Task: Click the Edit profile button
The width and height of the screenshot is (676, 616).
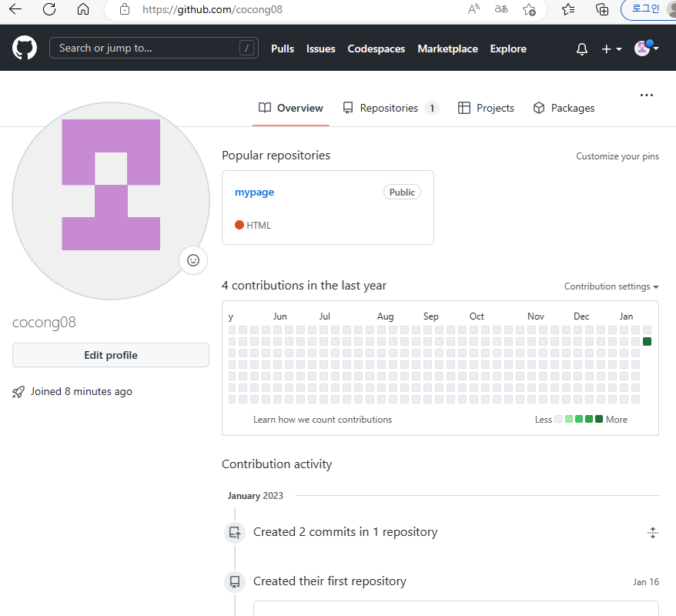Action: point(111,355)
